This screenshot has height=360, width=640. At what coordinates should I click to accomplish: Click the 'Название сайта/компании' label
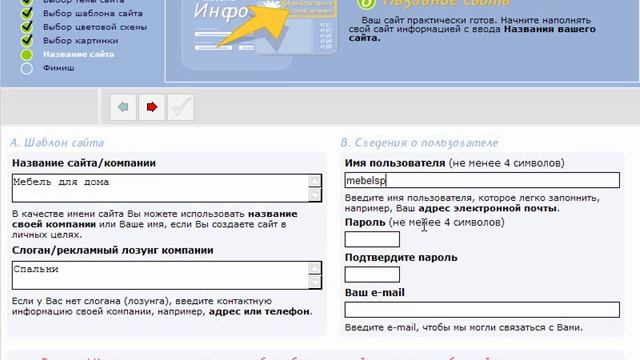(x=84, y=163)
